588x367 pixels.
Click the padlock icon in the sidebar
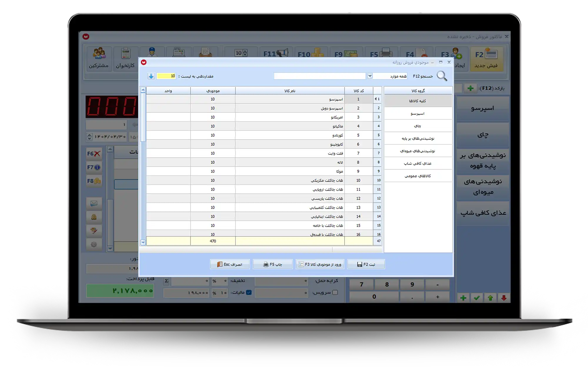tap(94, 217)
